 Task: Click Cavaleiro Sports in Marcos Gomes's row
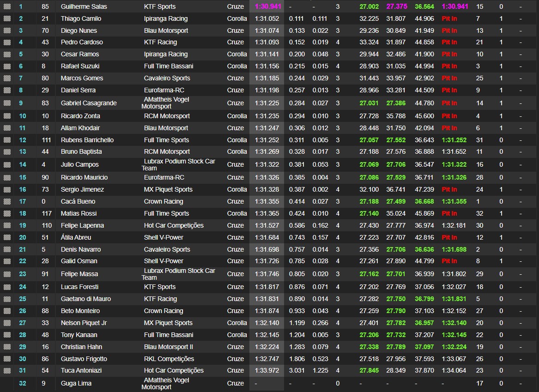click(167, 78)
